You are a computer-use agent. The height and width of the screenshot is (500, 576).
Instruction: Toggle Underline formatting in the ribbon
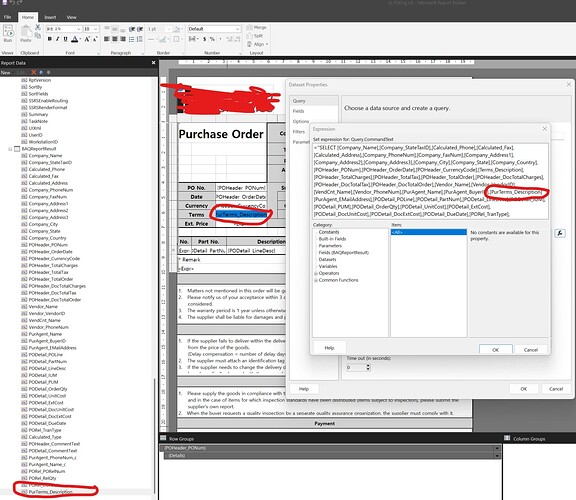(65, 39)
